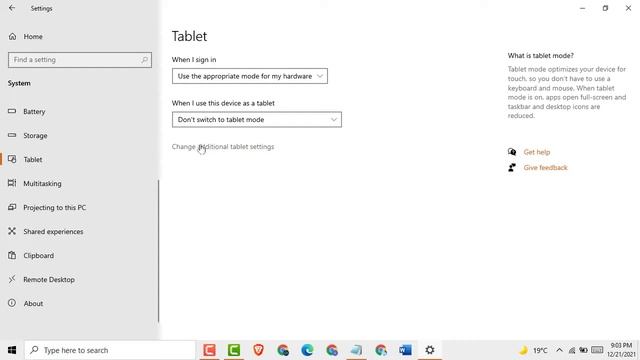Click Change additional tablet settings link
This screenshot has width=640, height=360.
pyautogui.click(x=223, y=147)
